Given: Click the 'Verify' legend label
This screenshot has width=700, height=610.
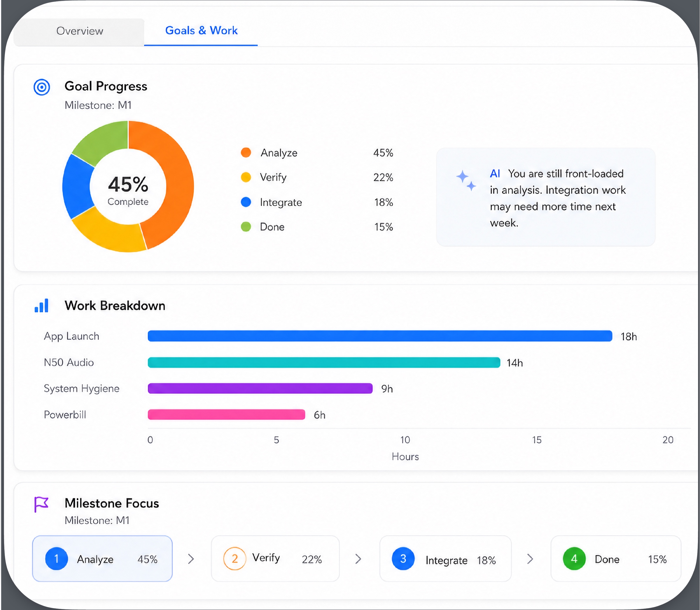Looking at the screenshot, I should click(273, 177).
